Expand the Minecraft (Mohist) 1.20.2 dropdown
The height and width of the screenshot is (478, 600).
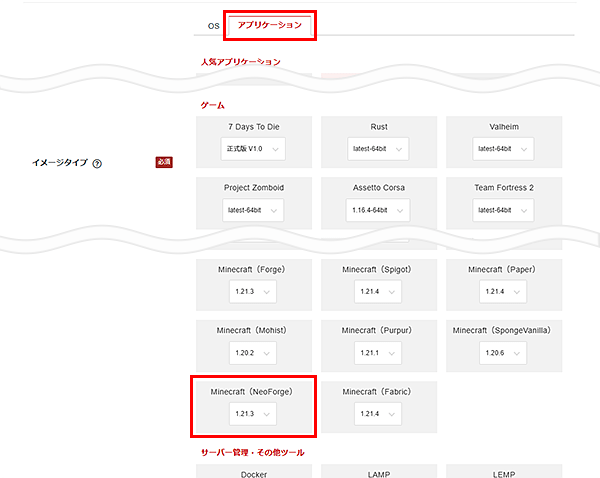253,352
